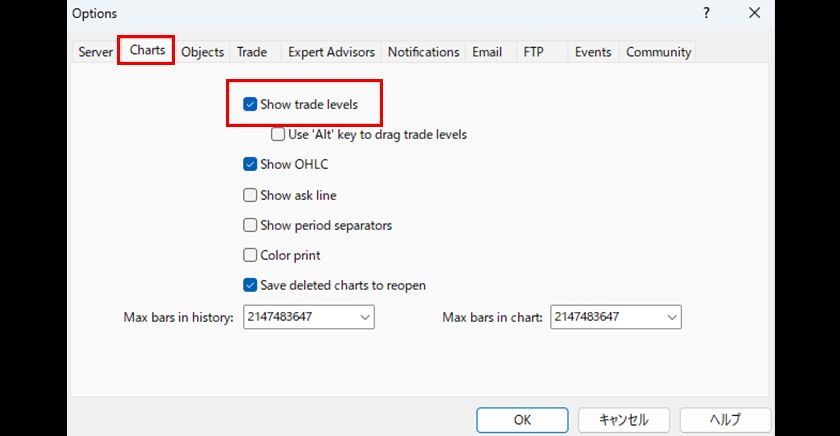Switch to the Server tab
The image size is (840, 436).
coord(96,52)
